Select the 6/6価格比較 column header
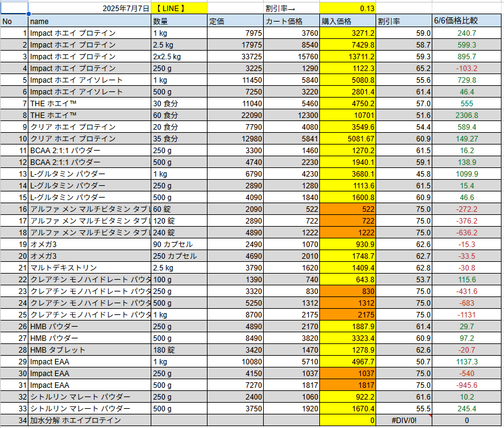The image size is (504, 428). pyautogui.click(x=466, y=21)
